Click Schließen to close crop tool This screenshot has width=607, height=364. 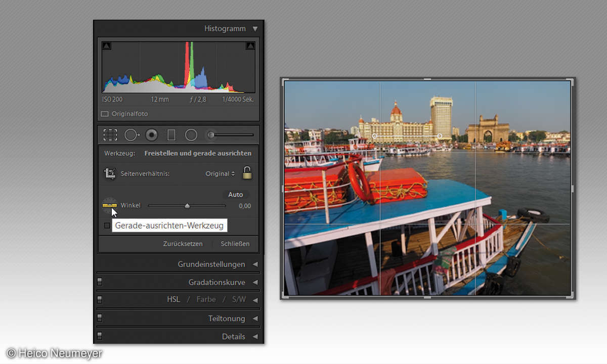(235, 244)
